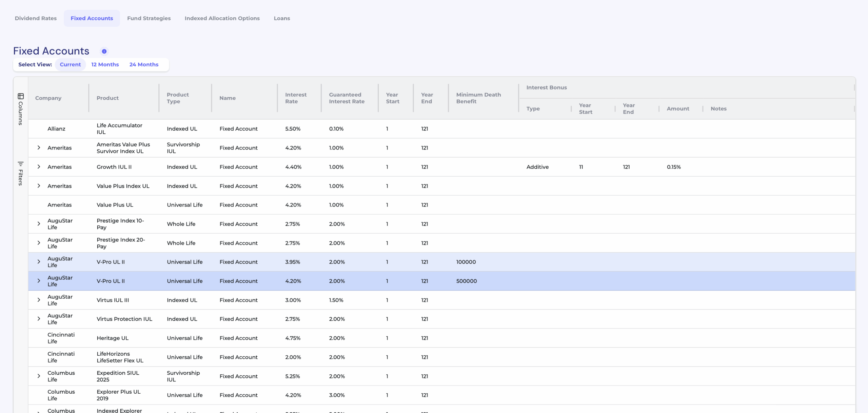
Task: Open the Dividend Rates tab
Action: pyautogui.click(x=36, y=18)
